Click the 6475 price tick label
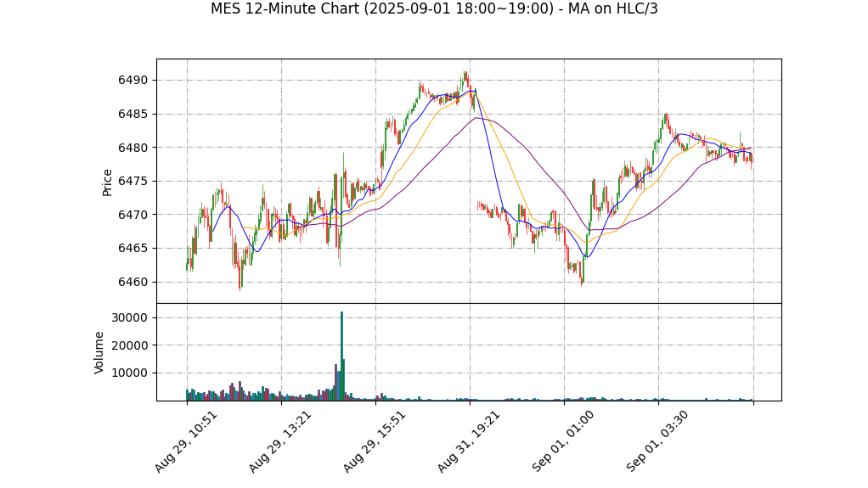Screen dimensions: 868x488 (x=132, y=182)
